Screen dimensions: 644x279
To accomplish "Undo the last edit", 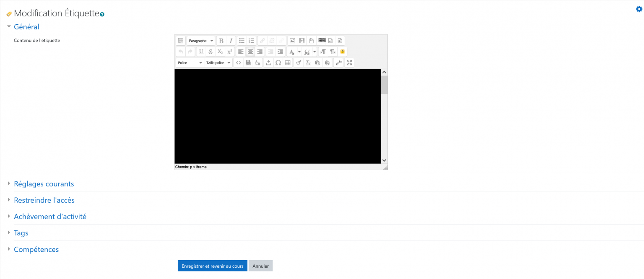I will coord(181,52).
